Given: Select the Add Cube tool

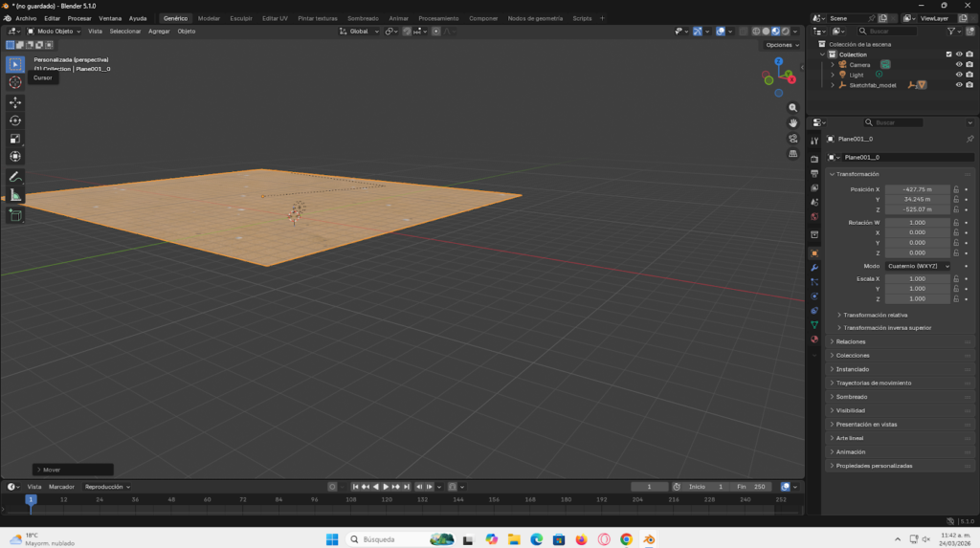Looking at the screenshot, I should [x=15, y=216].
